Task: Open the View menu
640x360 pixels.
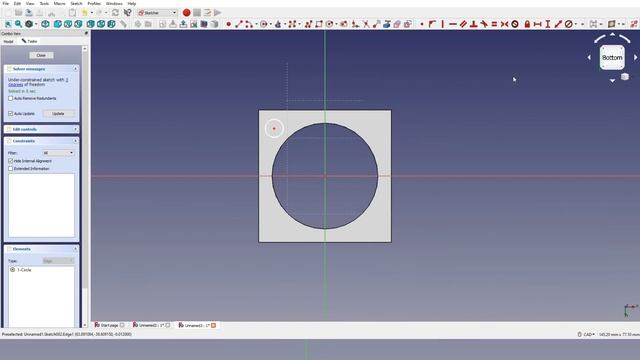Action: [30, 3]
